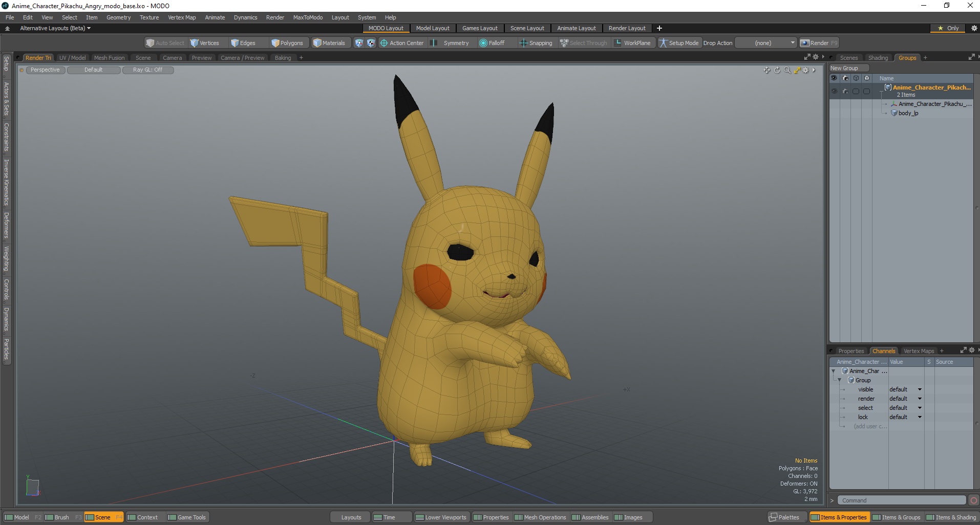Open the render channel default dropdown
The image size is (980, 525).
(x=906, y=399)
